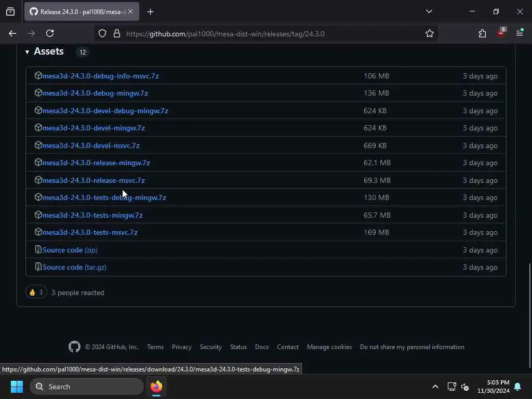Download mesa3d-24.3.0-tests-msvc.7z
Screen dimensions: 532x399
point(90,232)
